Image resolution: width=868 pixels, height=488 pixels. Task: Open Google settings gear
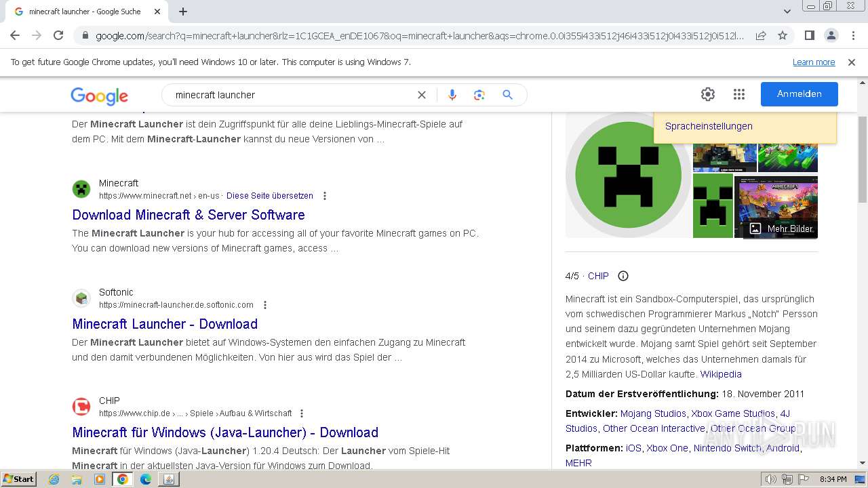tap(708, 94)
